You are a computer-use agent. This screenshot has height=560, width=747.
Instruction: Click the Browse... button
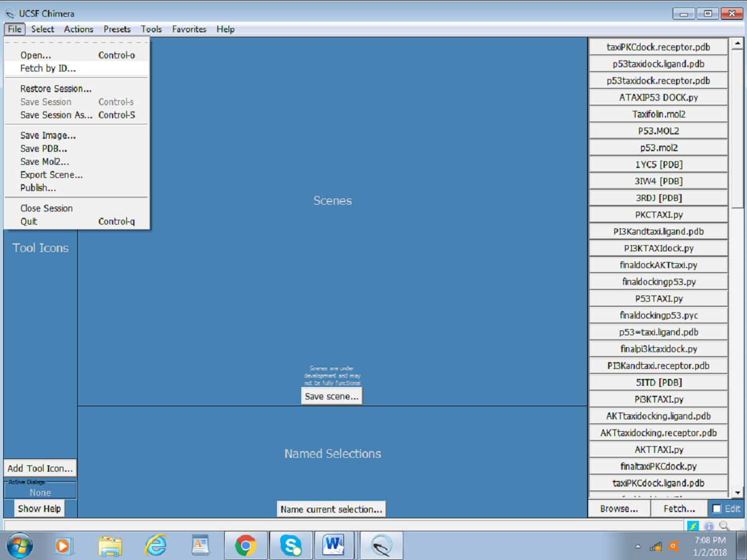619,508
